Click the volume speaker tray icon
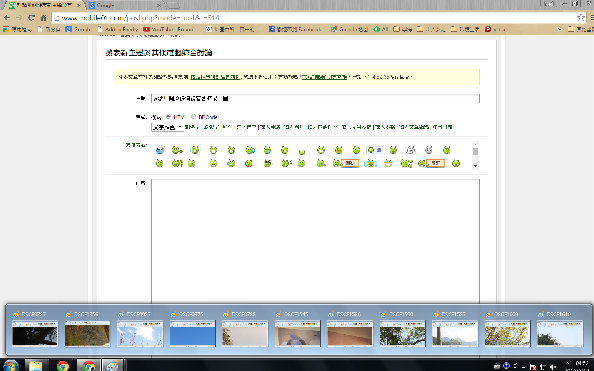Screen dimensions: 594x371 553,367
